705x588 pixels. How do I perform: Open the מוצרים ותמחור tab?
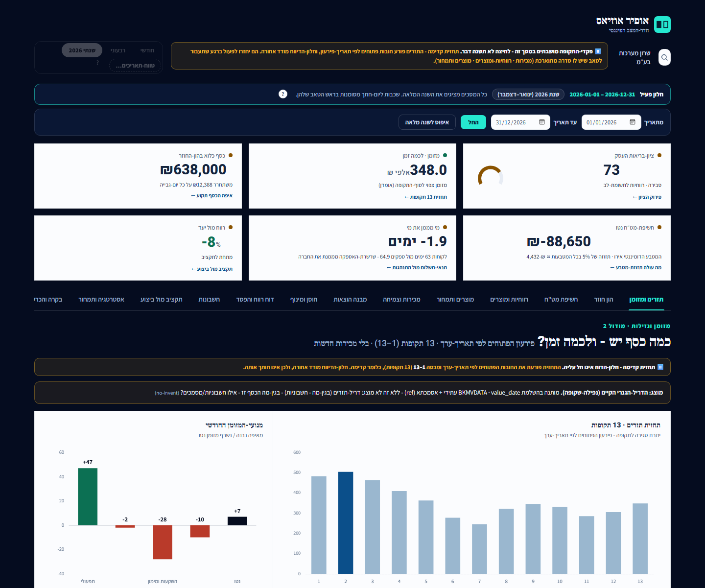(455, 299)
